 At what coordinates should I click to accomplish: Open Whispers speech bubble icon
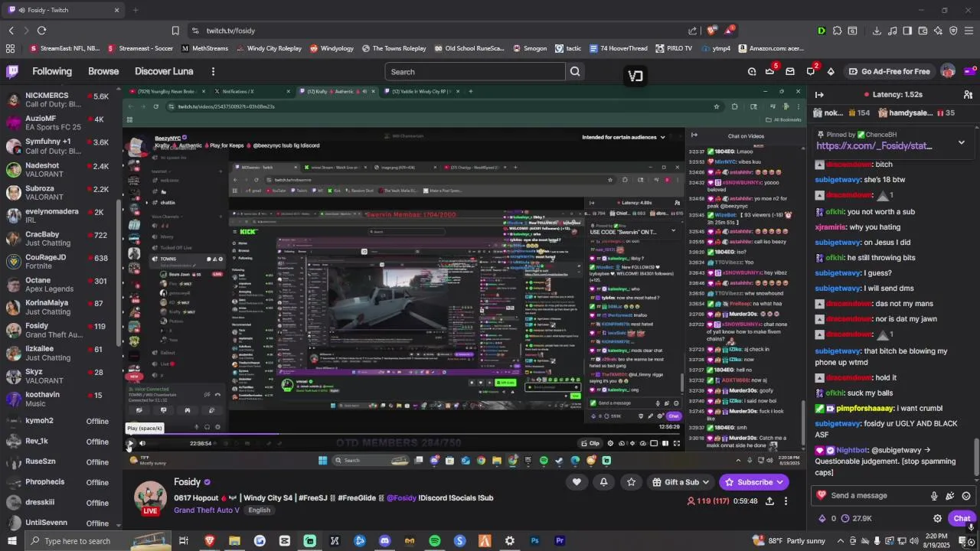[811, 72]
